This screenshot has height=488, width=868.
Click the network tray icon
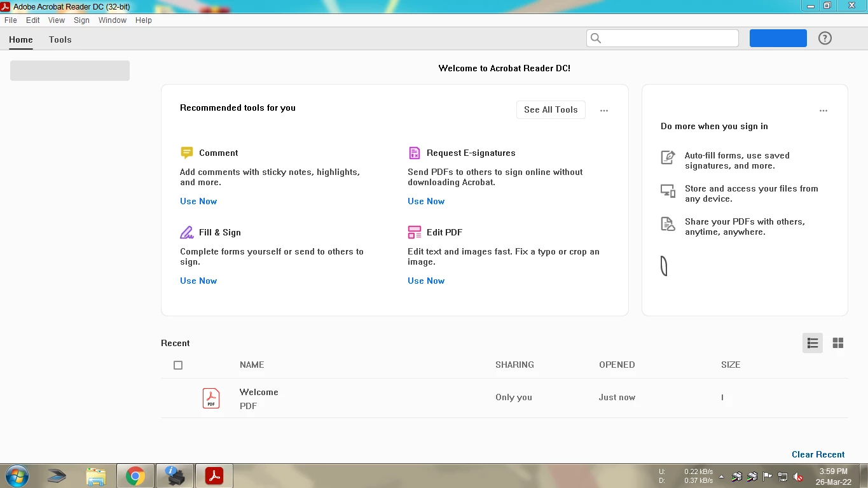[x=783, y=477]
